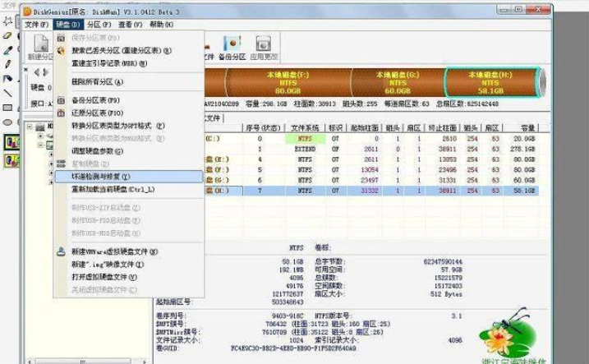The height and width of the screenshot is (364, 589).
Task: Click the 文件系统 column header
Action: [x=305, y=127]
